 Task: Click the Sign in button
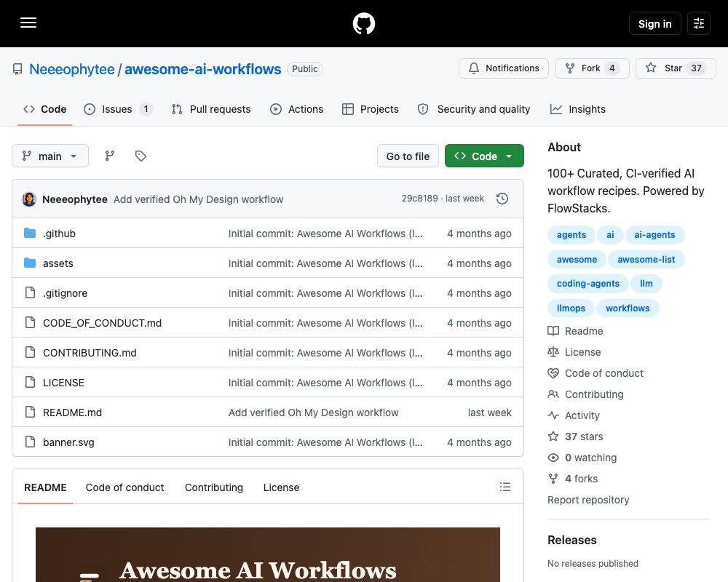(x=654, y=24)
